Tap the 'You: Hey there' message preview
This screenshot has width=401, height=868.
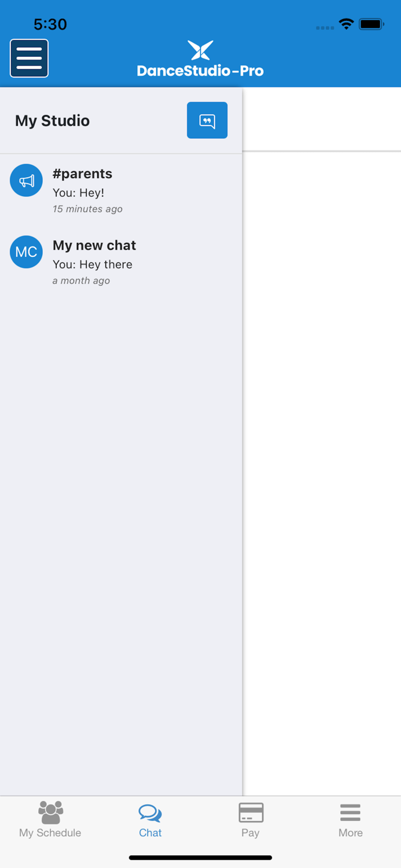click(x=93, y=264)
